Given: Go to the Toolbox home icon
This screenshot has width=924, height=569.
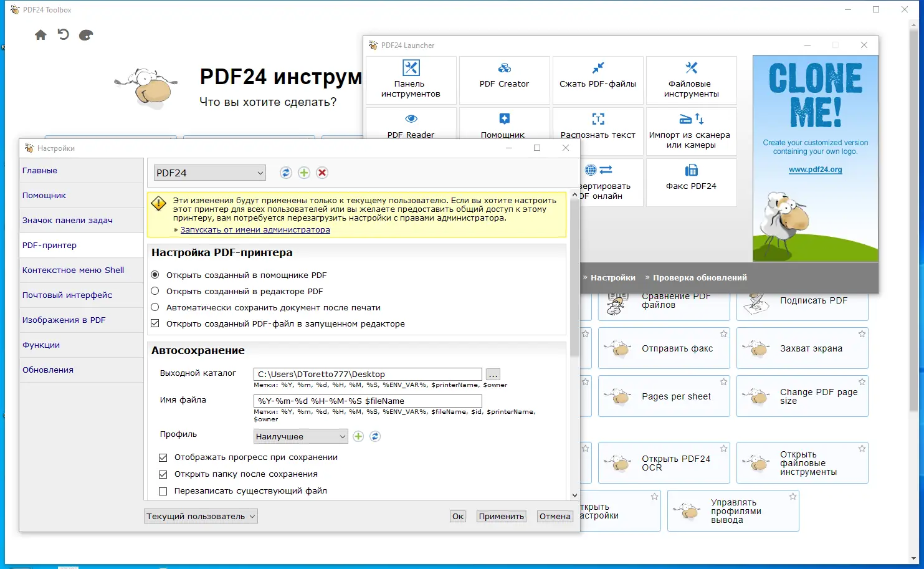Looking at the screenshot, I should coord(40,35).
